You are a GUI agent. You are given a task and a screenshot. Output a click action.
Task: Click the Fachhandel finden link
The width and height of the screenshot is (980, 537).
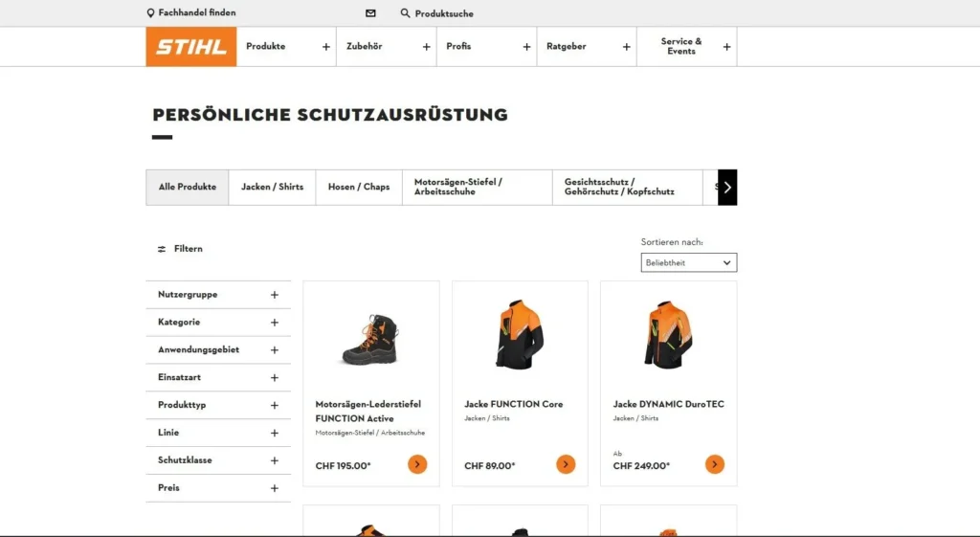click(x=197, y=12)
